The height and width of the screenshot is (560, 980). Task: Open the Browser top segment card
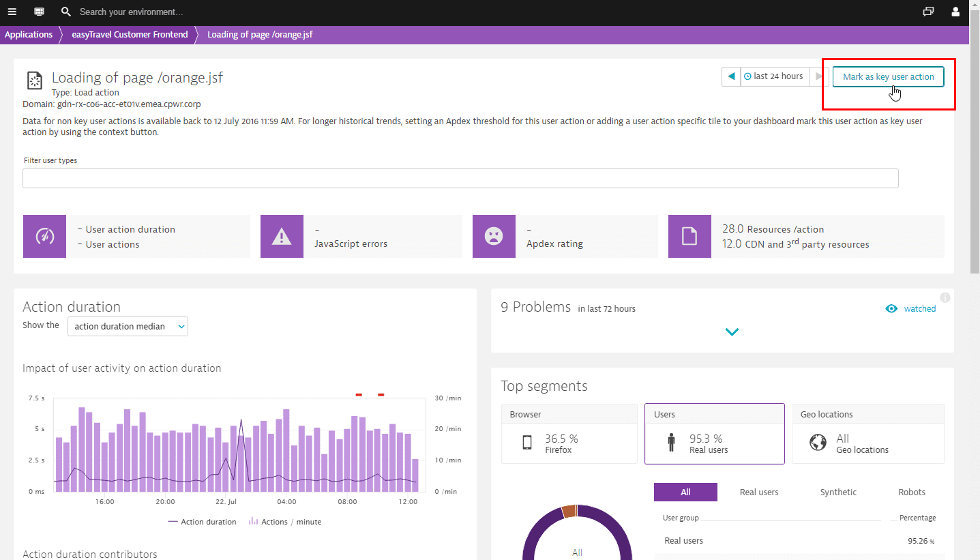[x=569, y=434]
